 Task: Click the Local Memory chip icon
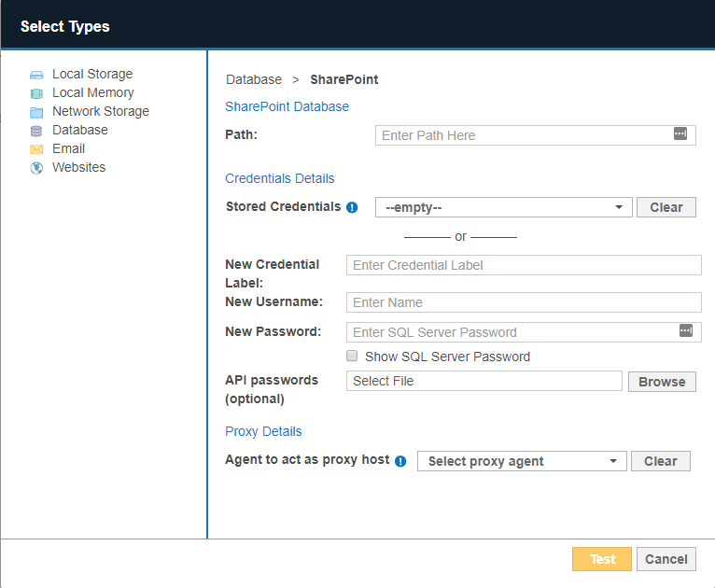[x=36, y=93]
